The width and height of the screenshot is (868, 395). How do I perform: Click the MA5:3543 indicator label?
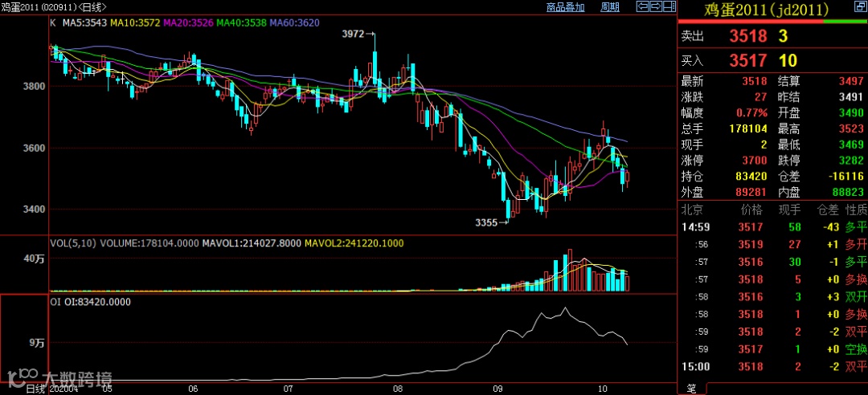click(84, 23)
